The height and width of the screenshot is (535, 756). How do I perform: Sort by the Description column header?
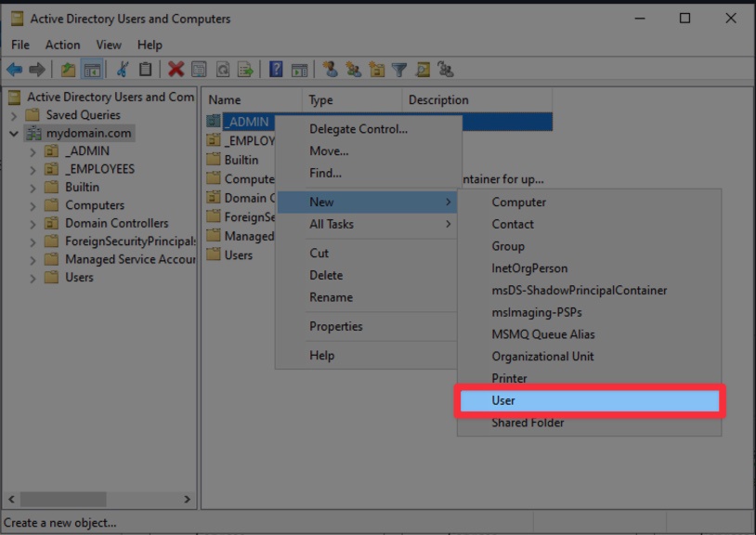(477, 99)
